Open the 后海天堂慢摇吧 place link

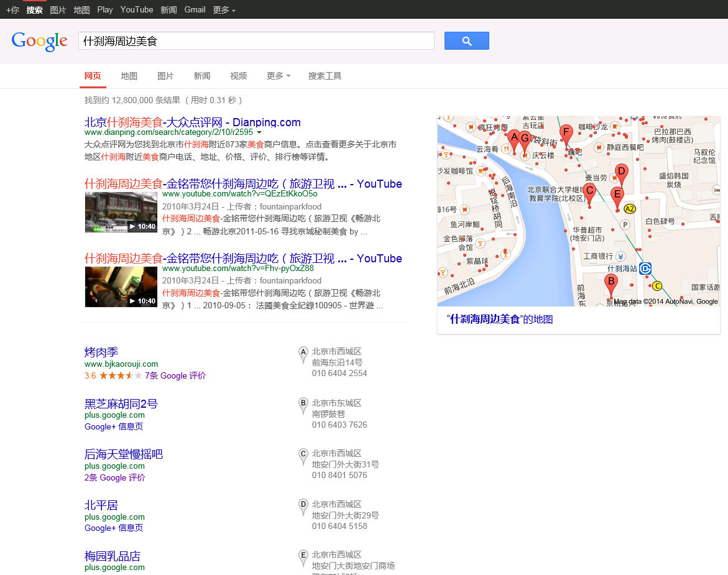(x=124, y=454)
